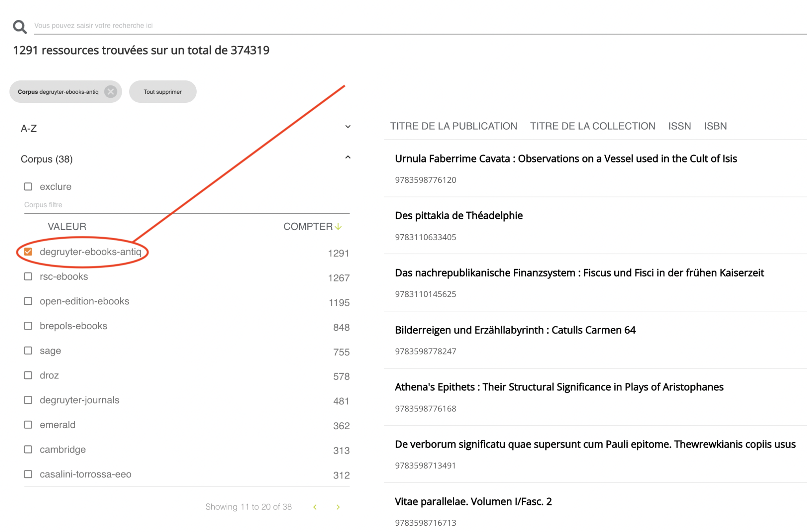The width and height of the screenshot is (807, 532).
Task: Select the TITRE DE LA PUBLICATION column
Action: 454,126
